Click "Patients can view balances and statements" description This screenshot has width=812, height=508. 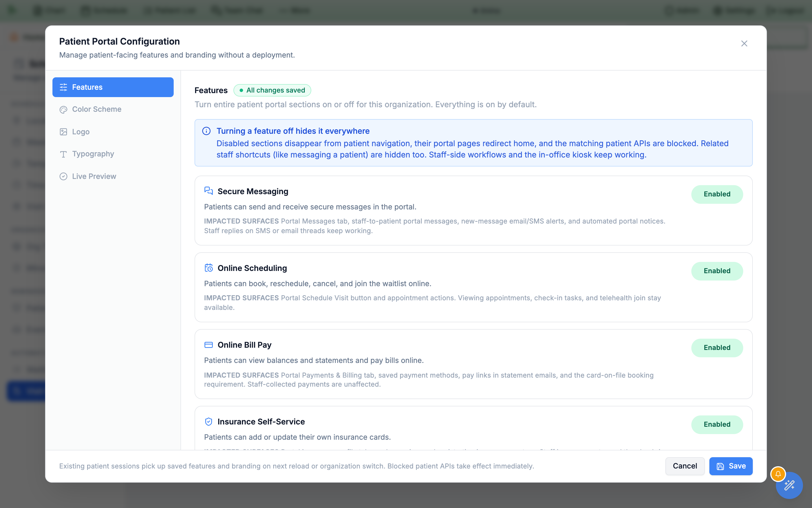[x=314, y=360]
